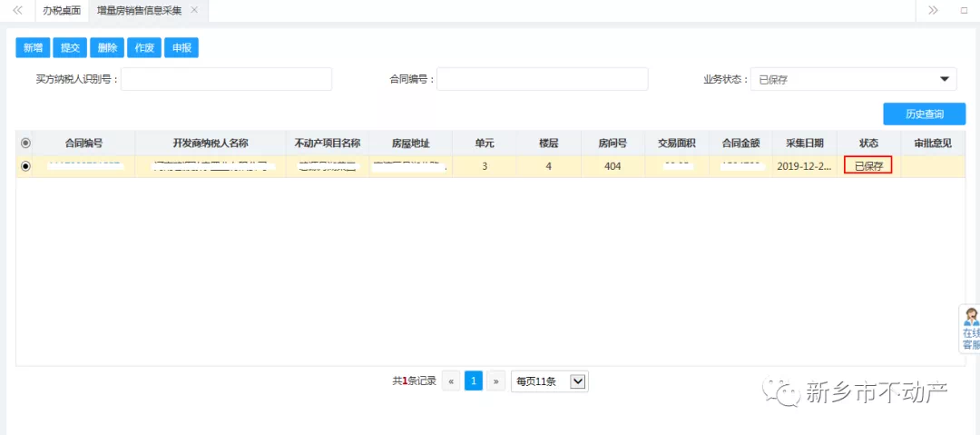Select the radio button for room 404 row
Screen dimensions: 980x435
coord(25,166)
